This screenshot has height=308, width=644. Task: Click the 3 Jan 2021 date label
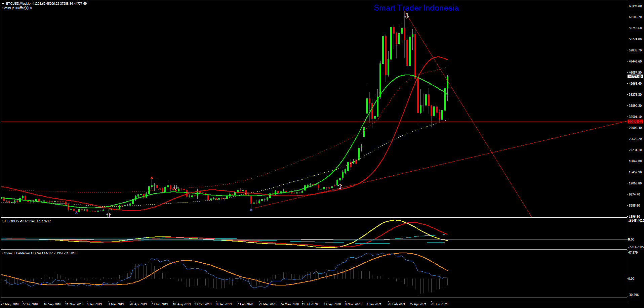click(374, 304)
